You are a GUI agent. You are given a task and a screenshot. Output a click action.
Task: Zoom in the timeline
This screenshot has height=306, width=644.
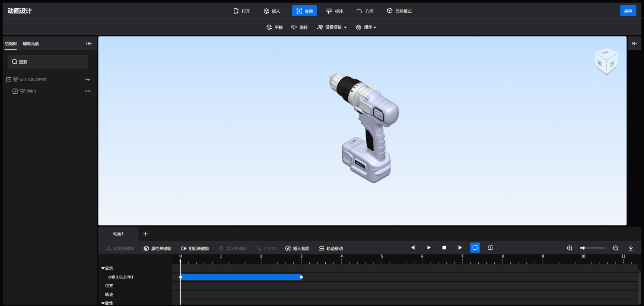click(x=570, y=248)
